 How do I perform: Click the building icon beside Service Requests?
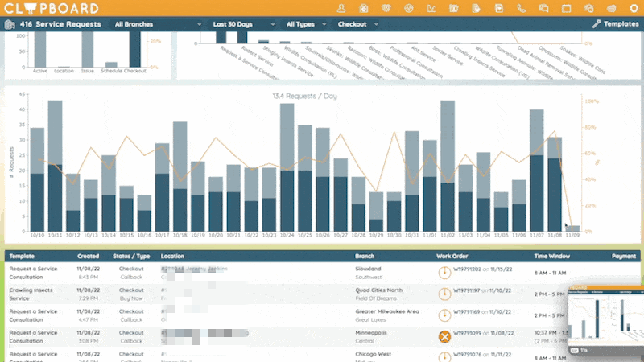tap(10, 24)
